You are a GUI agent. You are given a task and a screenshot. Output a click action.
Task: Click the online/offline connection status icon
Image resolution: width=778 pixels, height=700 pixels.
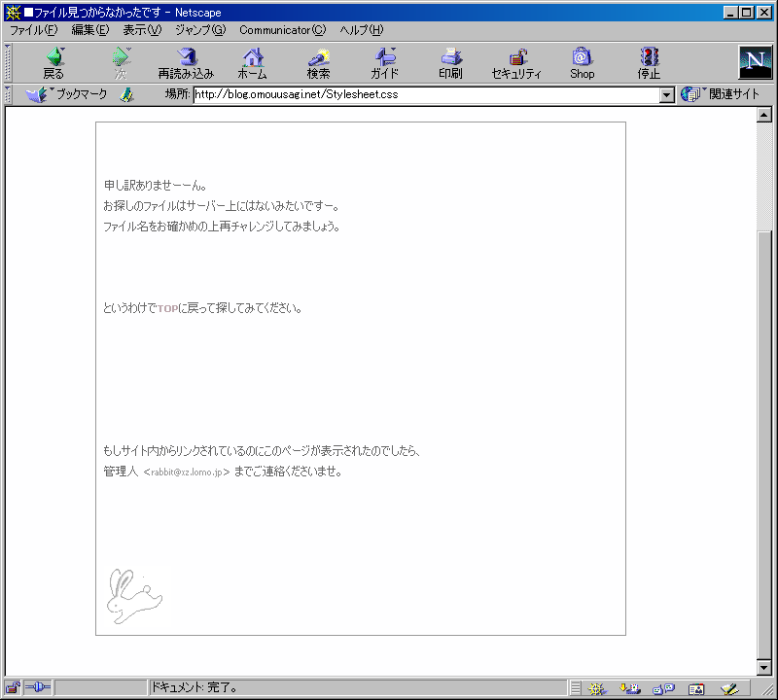(x=38, y=687)
